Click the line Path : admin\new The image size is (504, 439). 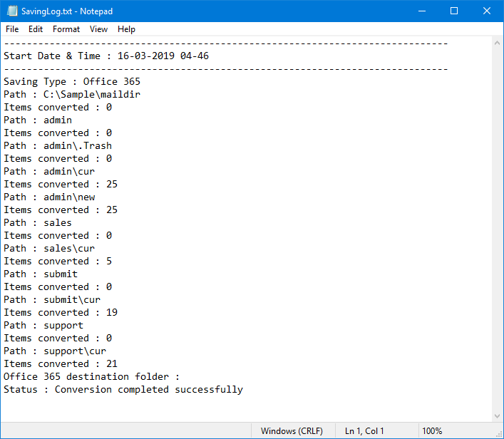point(49,197)
